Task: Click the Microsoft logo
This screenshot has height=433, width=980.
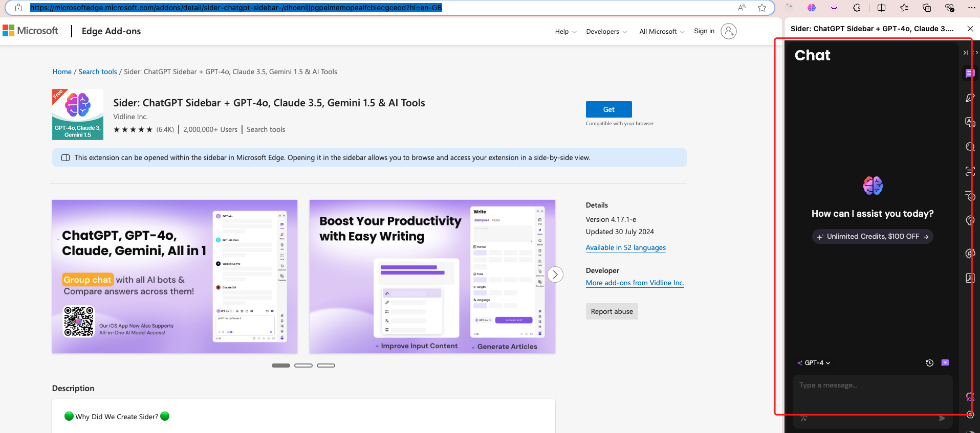Action: tap(30, 31)
